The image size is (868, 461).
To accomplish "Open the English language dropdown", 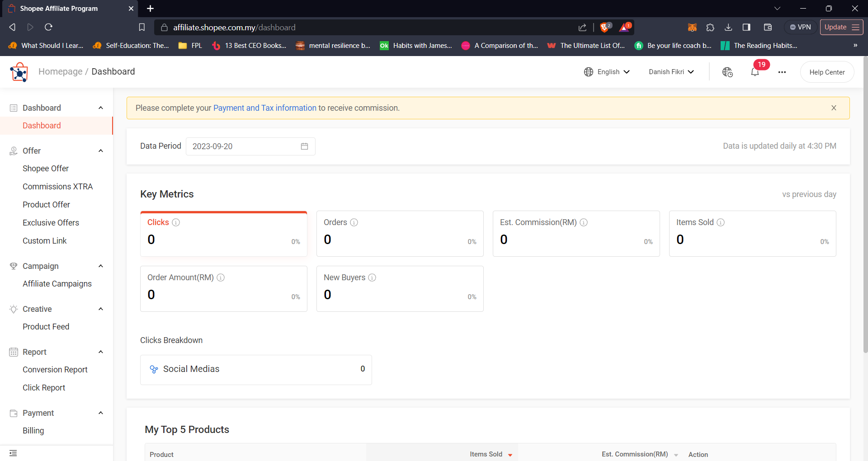I will [x=607, y=72].
